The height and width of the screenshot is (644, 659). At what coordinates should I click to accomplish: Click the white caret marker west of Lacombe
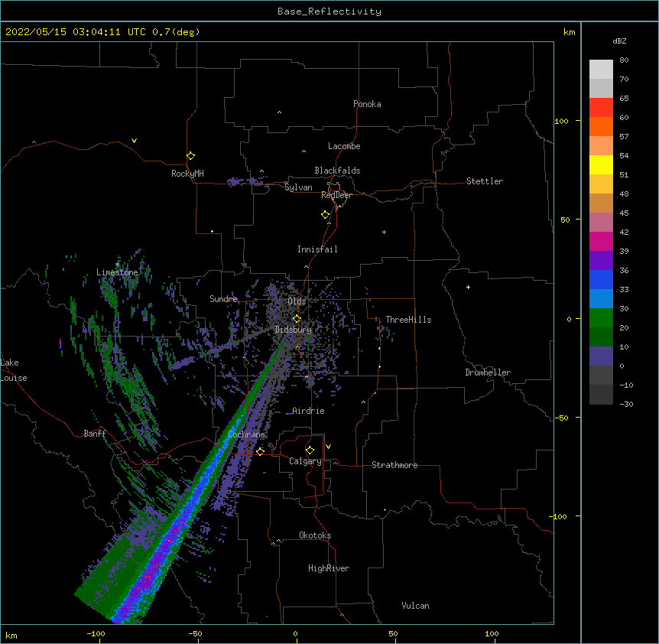304,151
